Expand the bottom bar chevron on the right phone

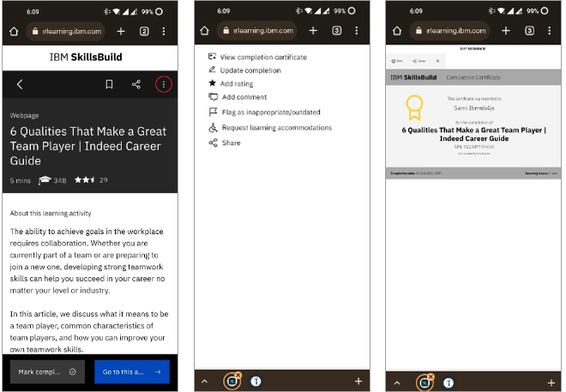(x=397, y=383)
